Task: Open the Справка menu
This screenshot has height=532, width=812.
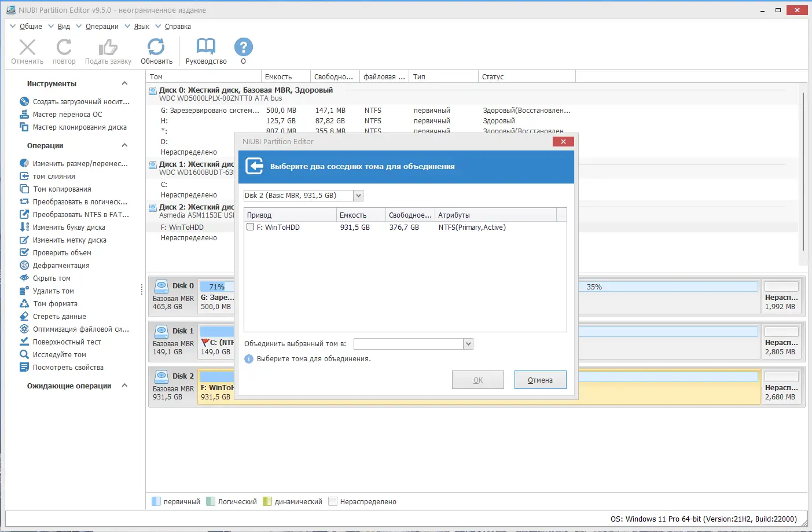Action: (x=178, y=27)
